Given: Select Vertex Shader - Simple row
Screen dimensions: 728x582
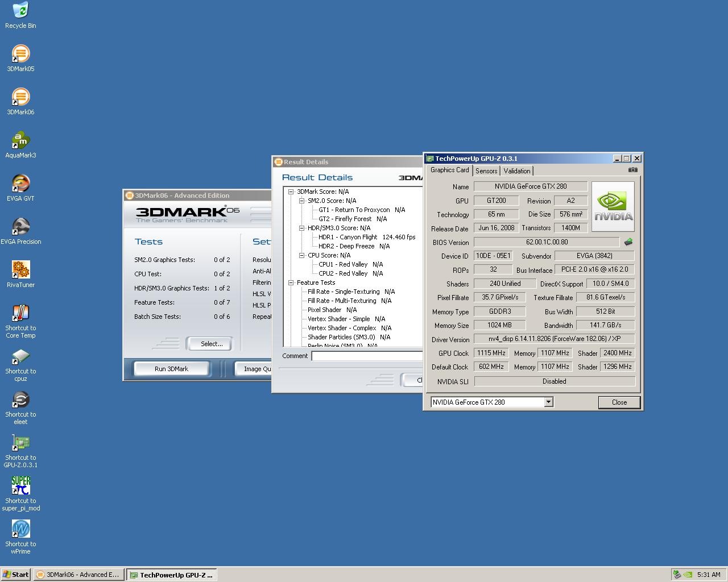Looking at the screenshot, I should pos(346,319).
